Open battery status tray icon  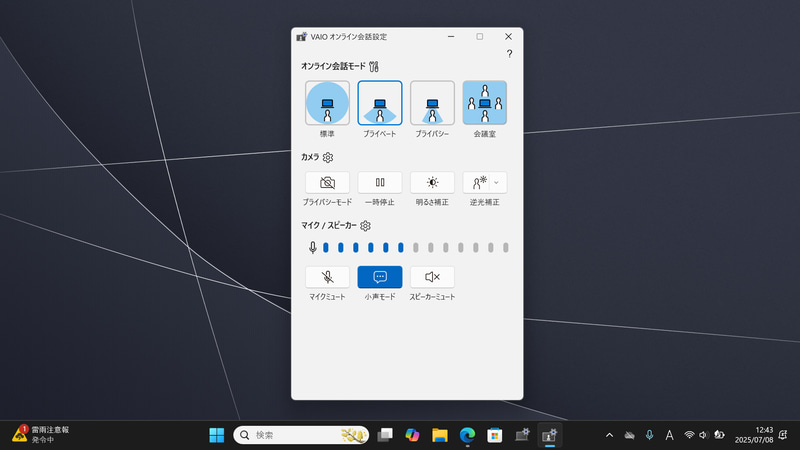(x=719, y=435)
